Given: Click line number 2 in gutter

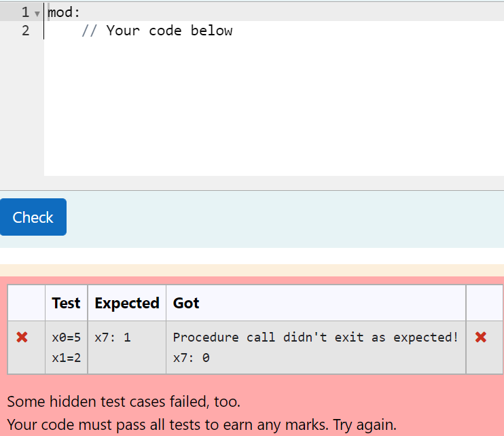Looking at the screenshot, I should (x=25, y=31).
